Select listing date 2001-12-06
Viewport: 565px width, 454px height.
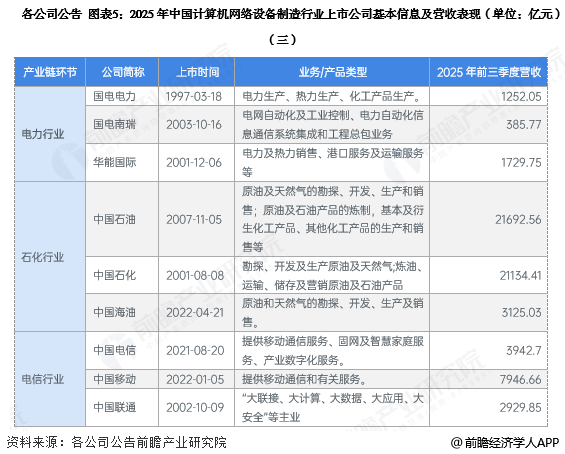(x=194, y=163)
